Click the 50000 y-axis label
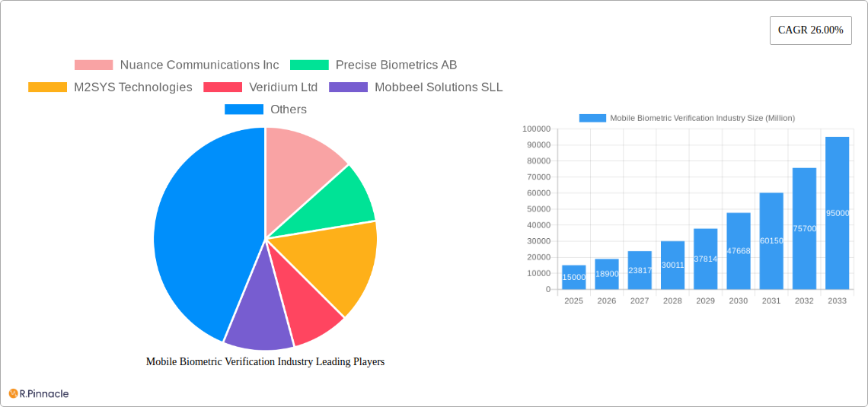The image size is (868, 407). point(538,209)
